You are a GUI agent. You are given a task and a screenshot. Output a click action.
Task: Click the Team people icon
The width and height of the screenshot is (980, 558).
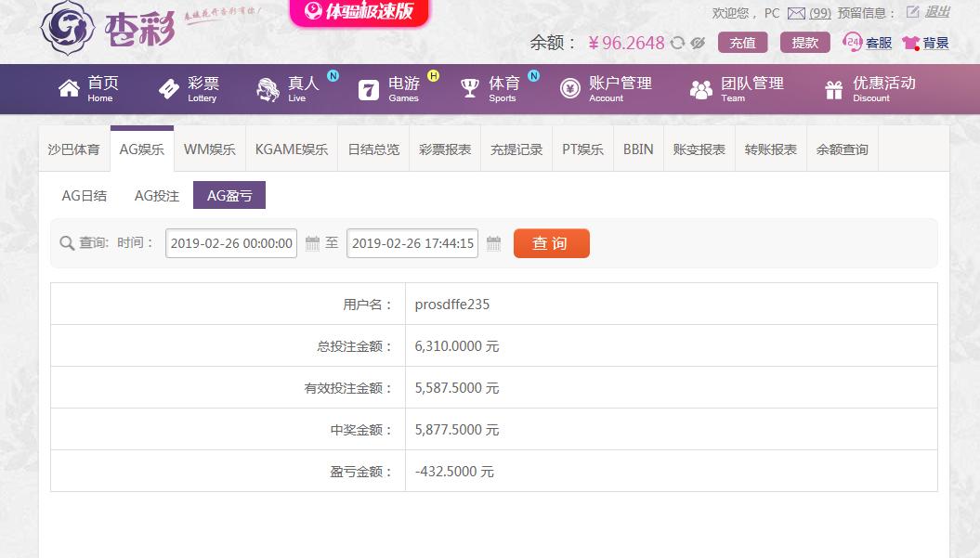click(701, 90)
